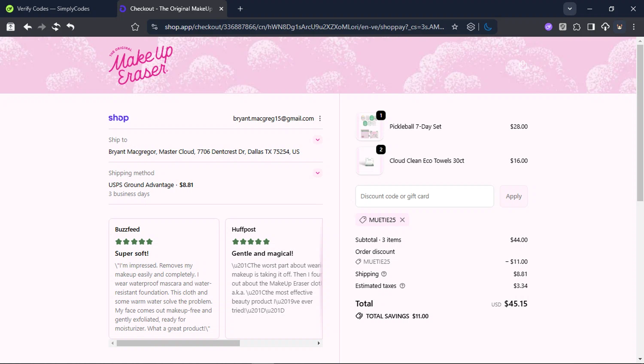
Task: Click the Subtotal 3 items label
Action: [x=378, y=240]
